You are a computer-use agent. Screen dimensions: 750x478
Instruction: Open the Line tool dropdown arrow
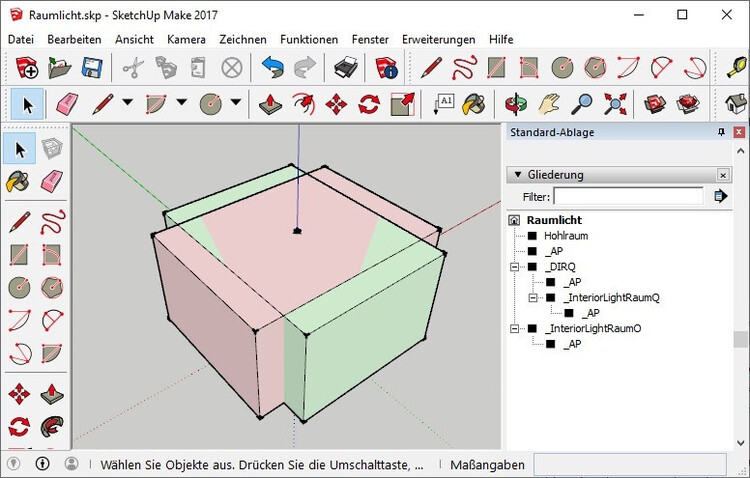pos(127,102)
